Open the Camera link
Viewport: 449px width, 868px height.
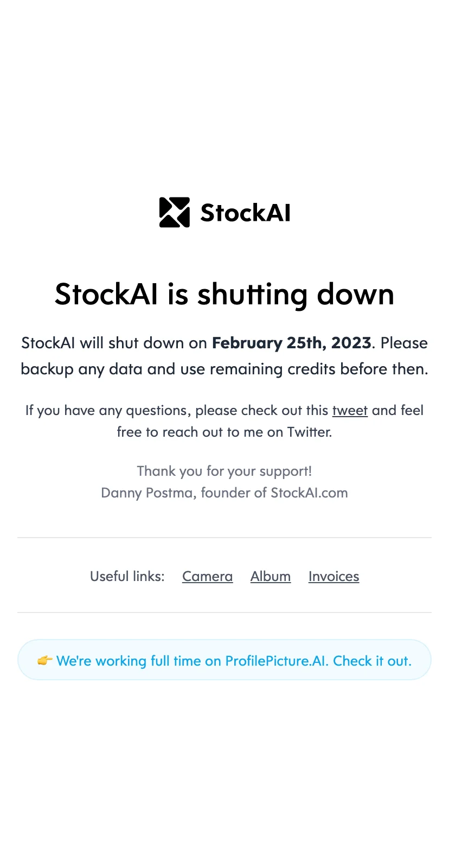(x=207, y=576)
